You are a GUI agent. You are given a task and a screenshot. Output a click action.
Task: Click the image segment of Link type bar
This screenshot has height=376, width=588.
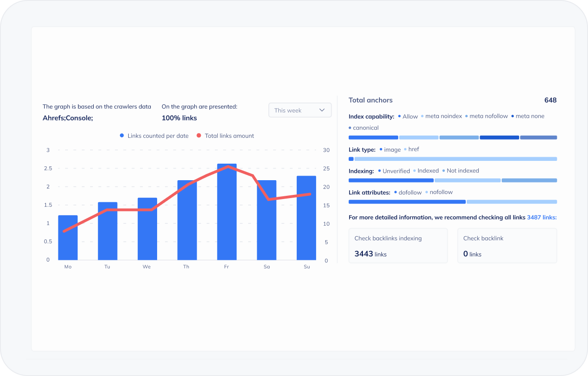[x=351, y=159]
